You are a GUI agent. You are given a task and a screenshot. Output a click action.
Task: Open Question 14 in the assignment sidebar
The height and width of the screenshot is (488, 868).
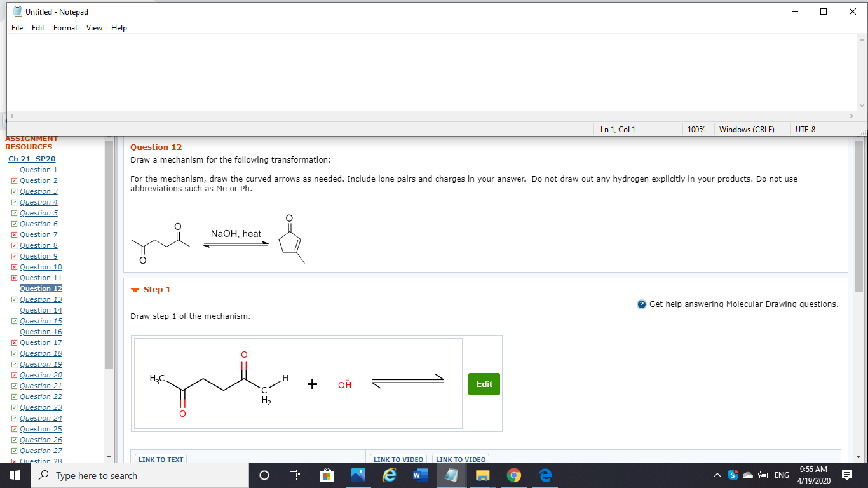pyautogui.click(x=40, y=310)
